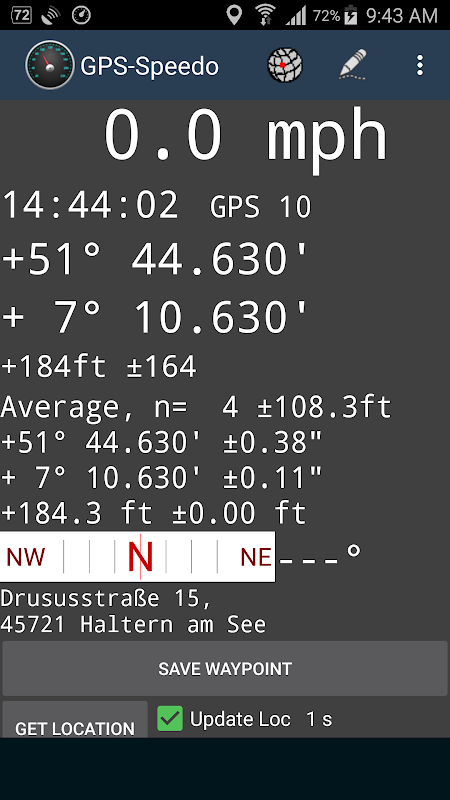
Task: Tap the gauge notification icon in status bar
Action: 81,15
